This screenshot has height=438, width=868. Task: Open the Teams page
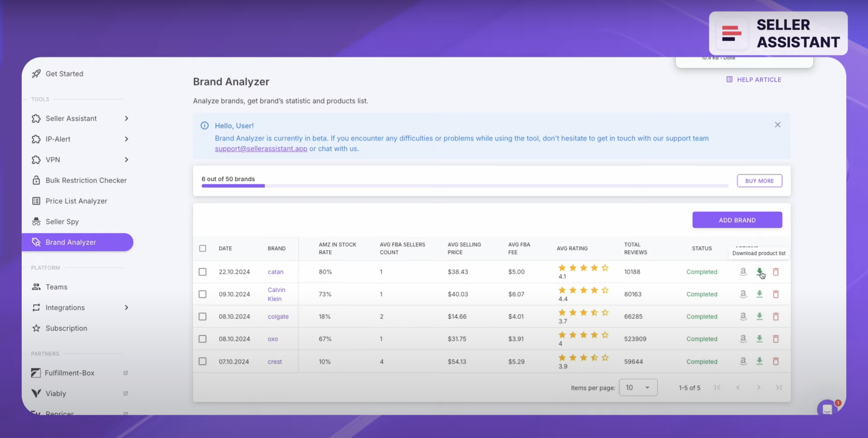pos(56,287)
